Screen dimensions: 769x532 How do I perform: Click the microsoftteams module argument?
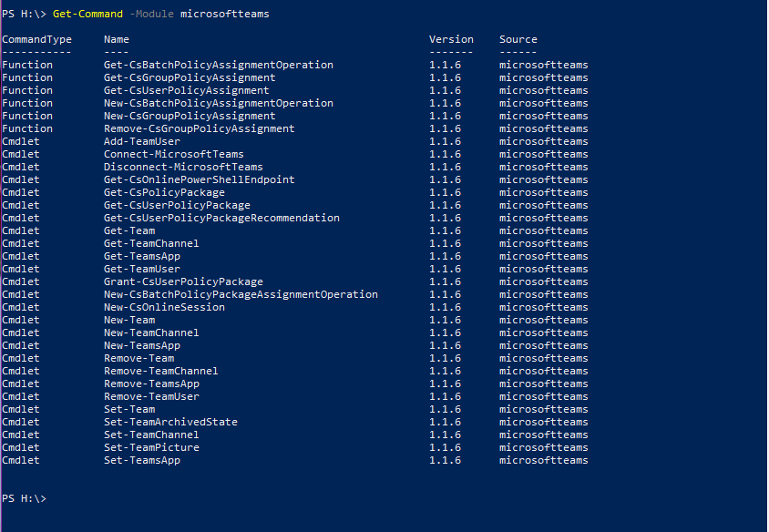tap(225, 14)
